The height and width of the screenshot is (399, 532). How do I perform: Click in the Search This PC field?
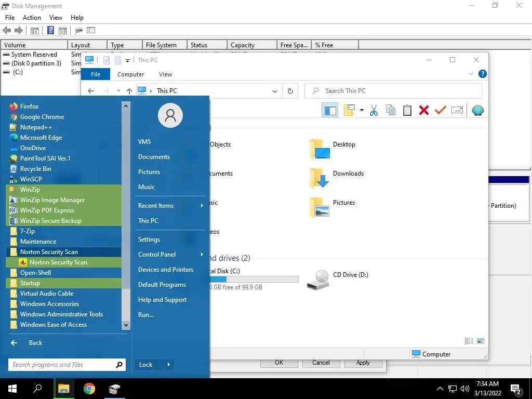(x=394, y=91)
